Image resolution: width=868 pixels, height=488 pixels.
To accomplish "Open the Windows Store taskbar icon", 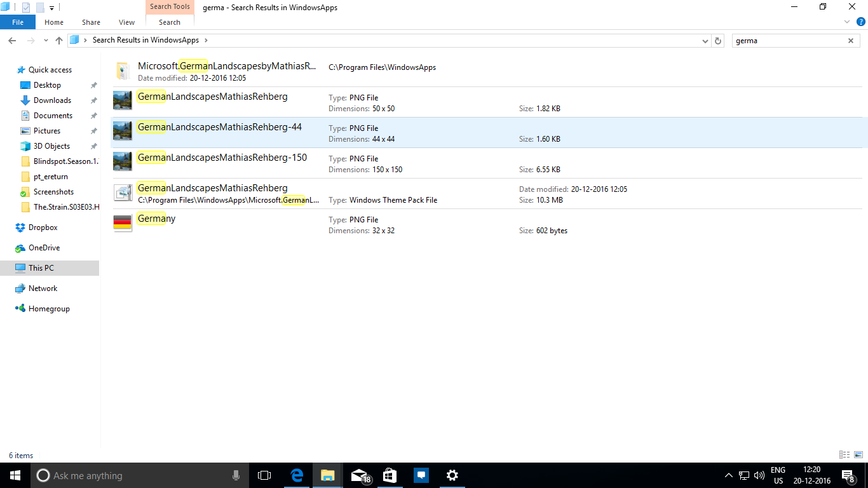I will tap(390, 475).
